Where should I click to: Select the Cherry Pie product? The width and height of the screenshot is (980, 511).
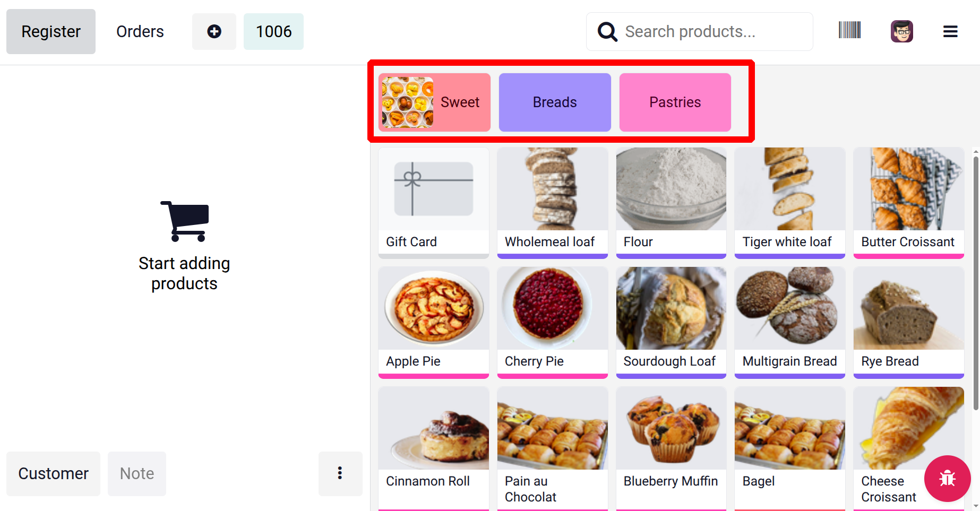(552, 322)
